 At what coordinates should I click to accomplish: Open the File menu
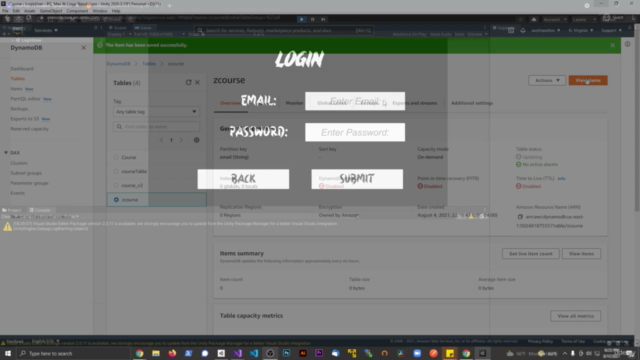(x=5, y=11)
